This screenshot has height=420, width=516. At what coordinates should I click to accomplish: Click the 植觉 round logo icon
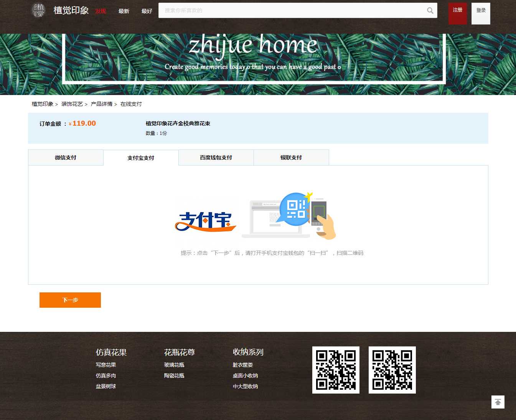point(38,10)
